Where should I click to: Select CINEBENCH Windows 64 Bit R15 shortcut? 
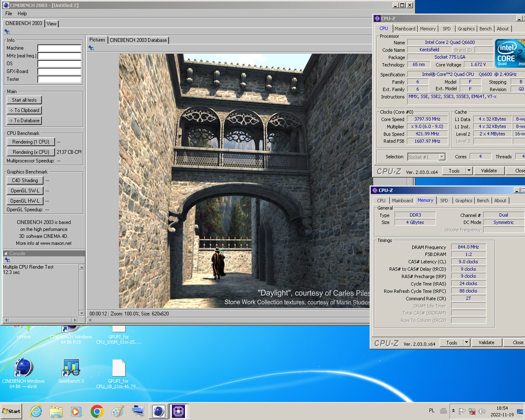click(x=71, y=335)
